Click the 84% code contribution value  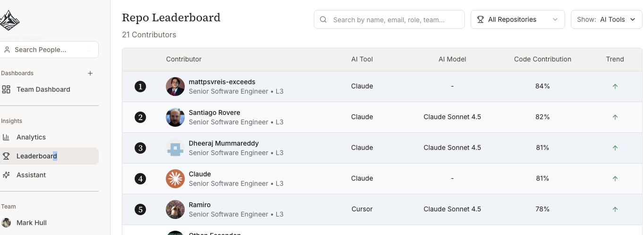[x=542, y=86]
